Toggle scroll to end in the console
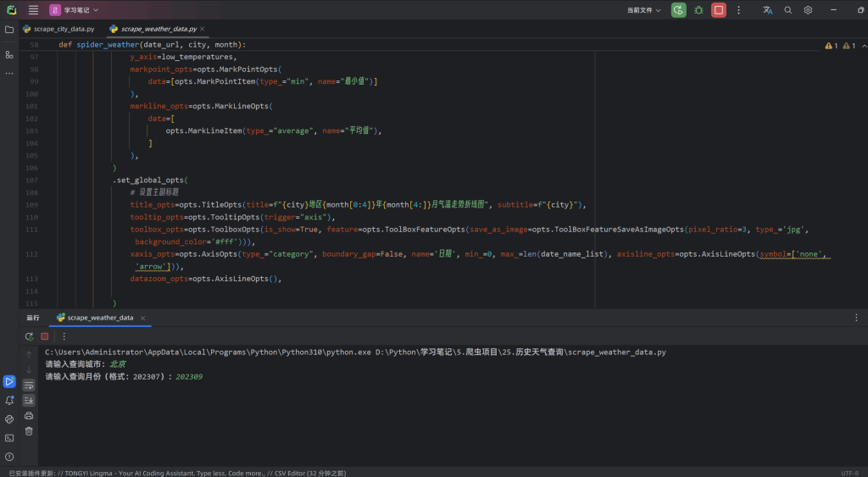868x477 pixels. pyautogui.click(x=29, y=400)
